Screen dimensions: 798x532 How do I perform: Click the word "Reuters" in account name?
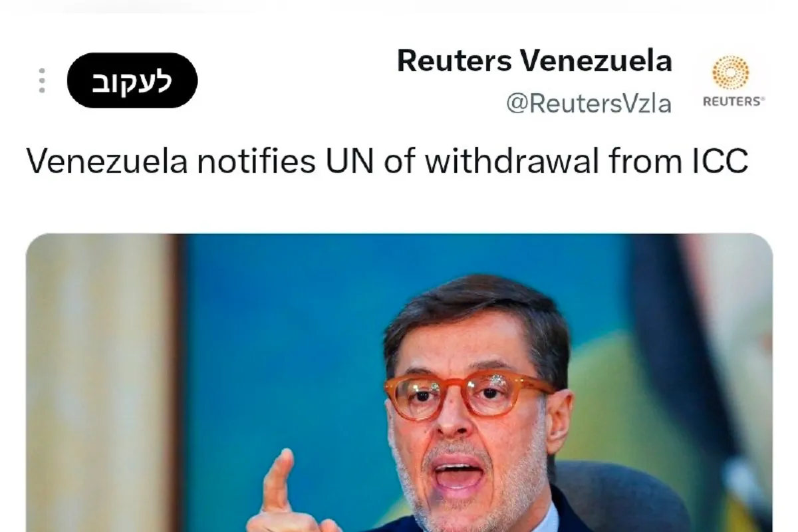pyautogui.click(x=455, y=61)
